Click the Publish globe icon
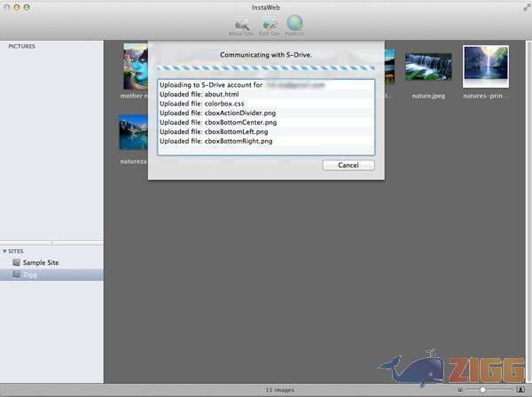 point(294,25)
